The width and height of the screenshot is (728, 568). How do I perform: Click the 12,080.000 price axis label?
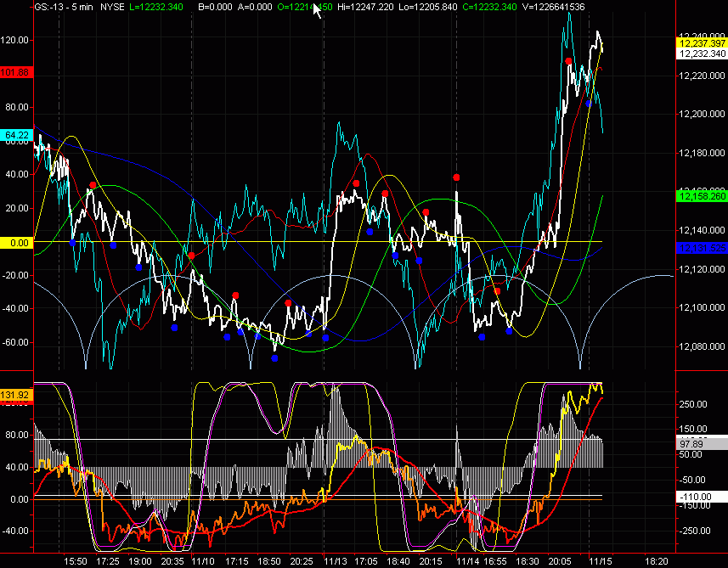(702, 346)
